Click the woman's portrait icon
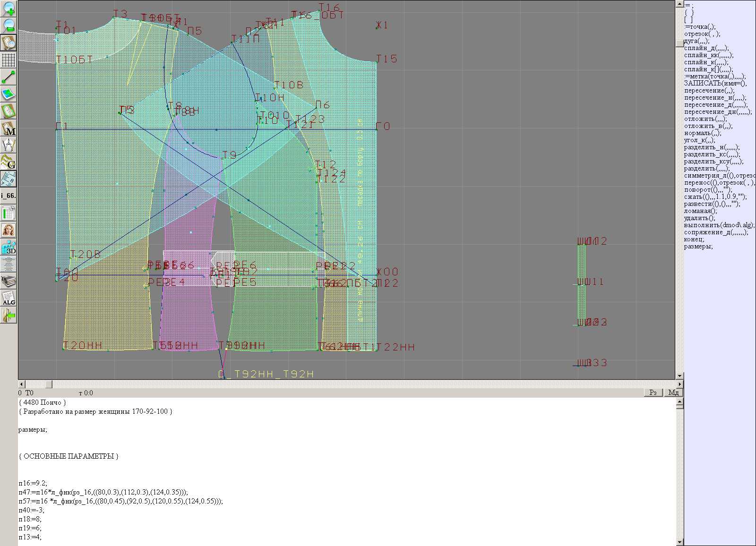The height and width of the screenshot is (546, 756). 9,230
